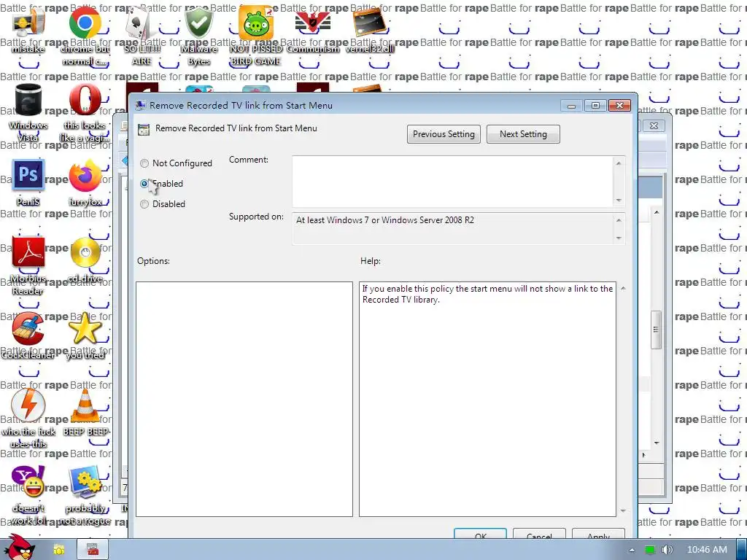
Task: Click inside the Comment text field
Action: pyautogui.click(x=452, y=182)
